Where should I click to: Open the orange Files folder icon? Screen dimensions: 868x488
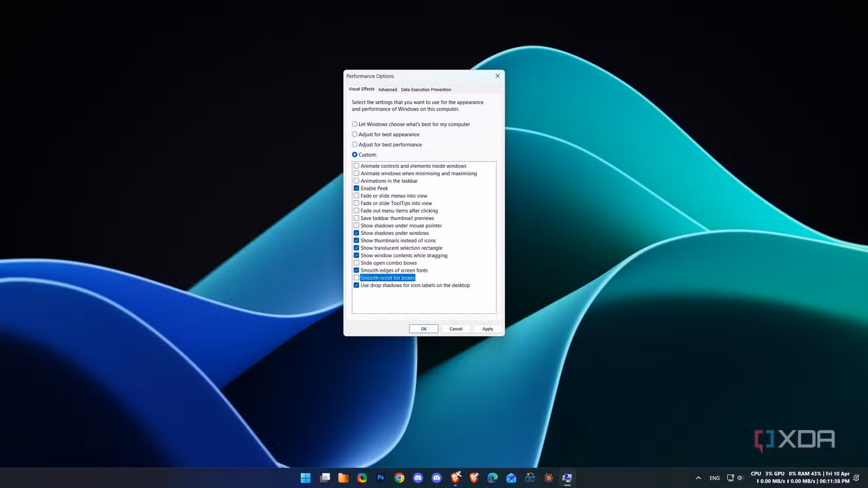click(x=344, y=477)
